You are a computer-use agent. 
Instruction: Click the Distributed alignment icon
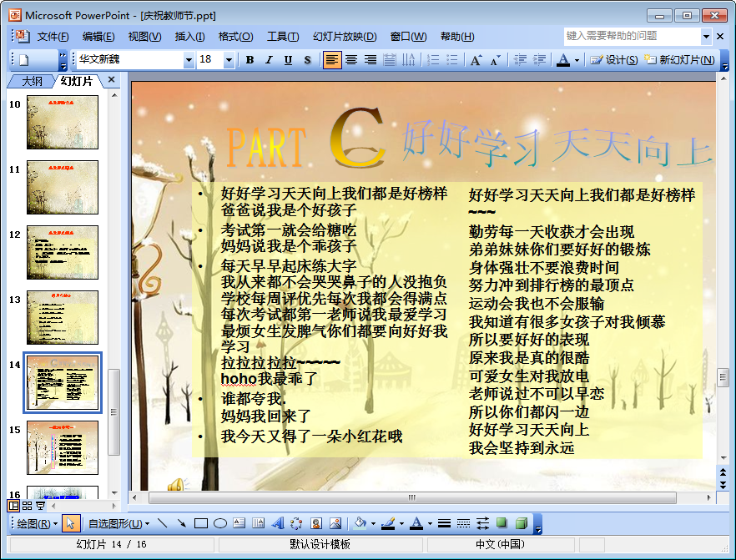click(390, 60)
